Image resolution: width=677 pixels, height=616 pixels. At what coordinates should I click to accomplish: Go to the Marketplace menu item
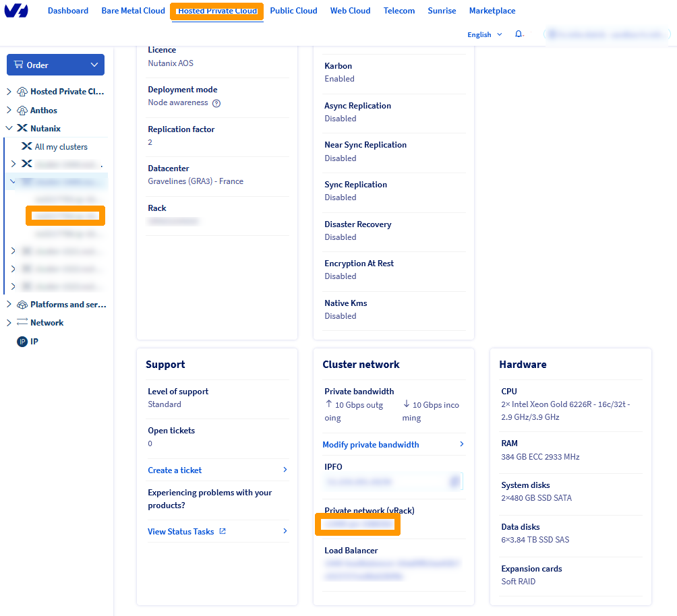coord(492,11)
